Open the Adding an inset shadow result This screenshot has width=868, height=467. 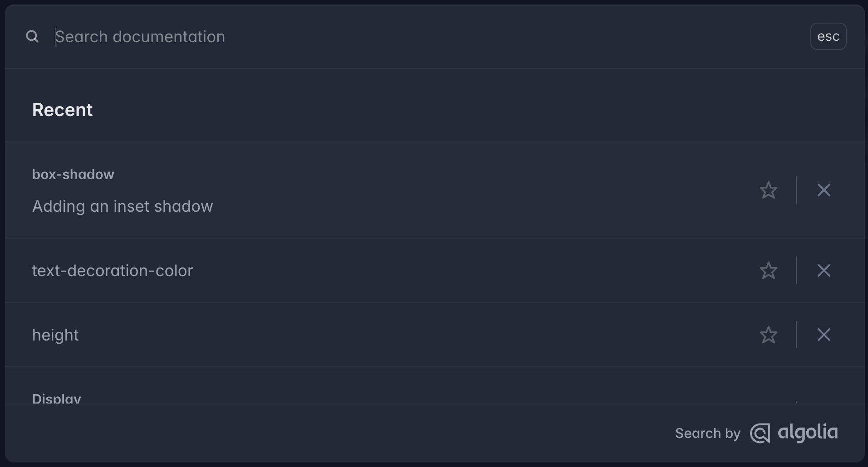pyautogui.click(x=123, y=206)
